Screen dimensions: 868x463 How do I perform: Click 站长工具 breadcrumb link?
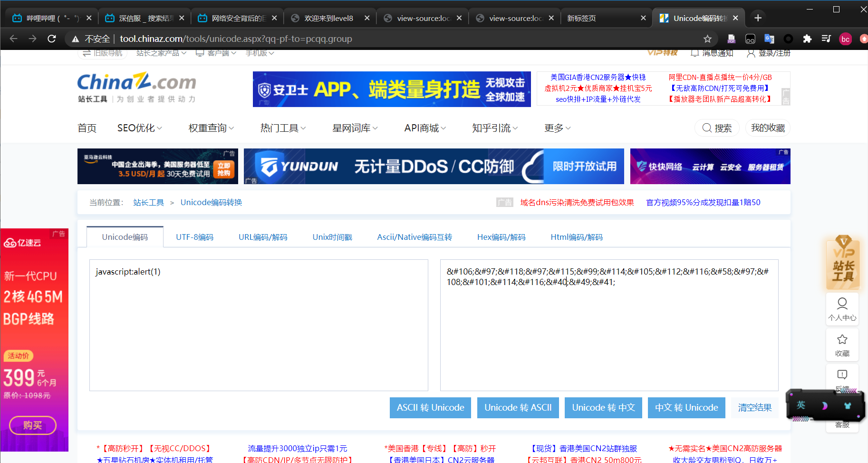[149, 203]
